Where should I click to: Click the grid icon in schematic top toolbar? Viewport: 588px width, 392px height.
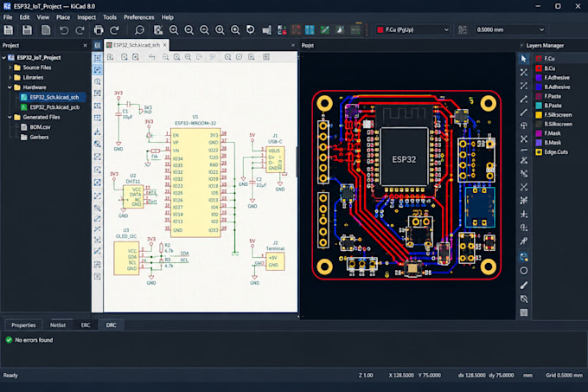[x=266, y=57]
